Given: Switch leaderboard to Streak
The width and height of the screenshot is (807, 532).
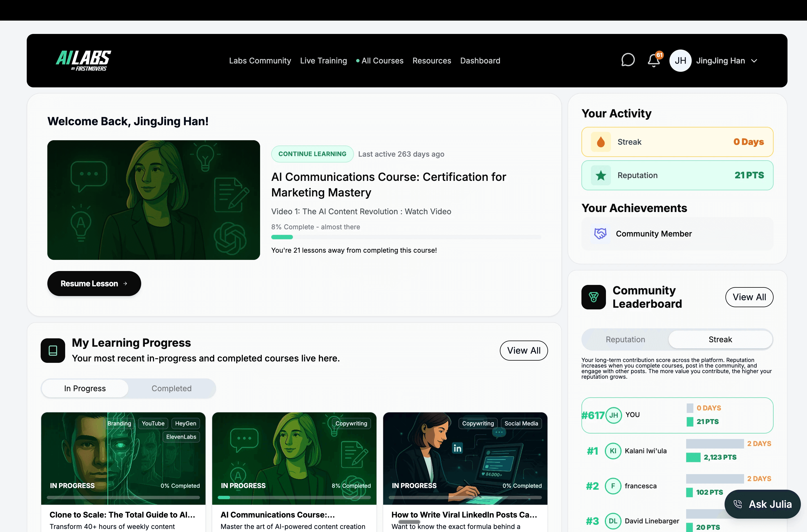Looking at the screenshot, I should pos(720,339).
